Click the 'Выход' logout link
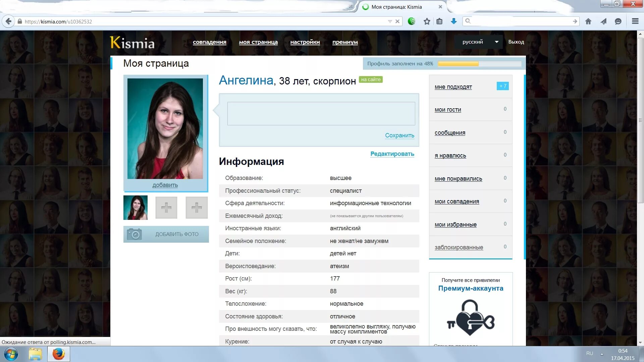Viewport: 644px width, 362px height. pos(516,42)
